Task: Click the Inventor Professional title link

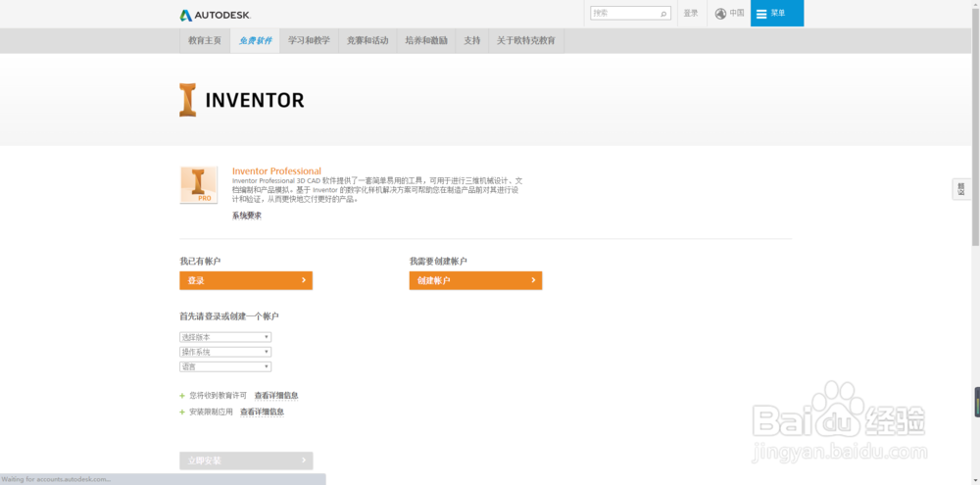Action: 277,171
